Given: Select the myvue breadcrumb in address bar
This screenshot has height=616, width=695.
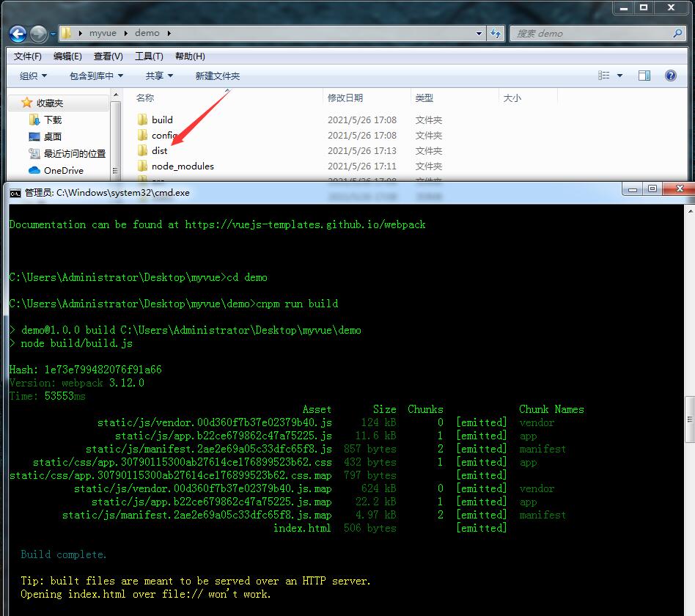Looking at the screenshot, I should point(103,33).
